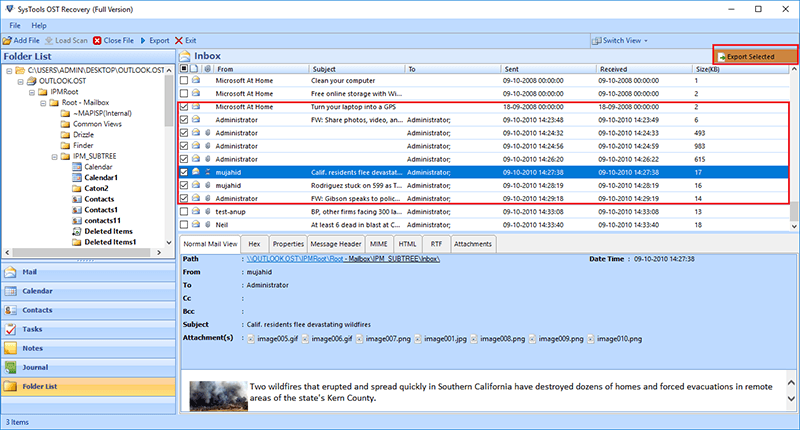
Task: Click the folder list horizontal scrollbar
Action: click(84, 252)
